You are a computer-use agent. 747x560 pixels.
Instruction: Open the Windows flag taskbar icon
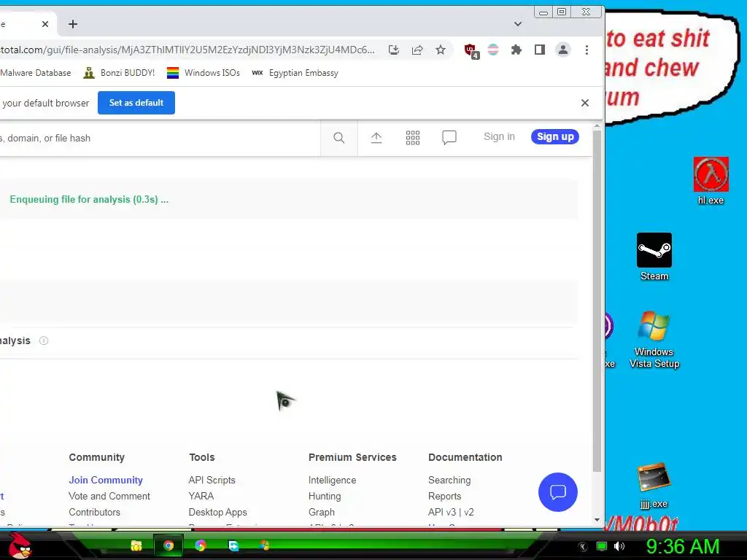(265, 545)
